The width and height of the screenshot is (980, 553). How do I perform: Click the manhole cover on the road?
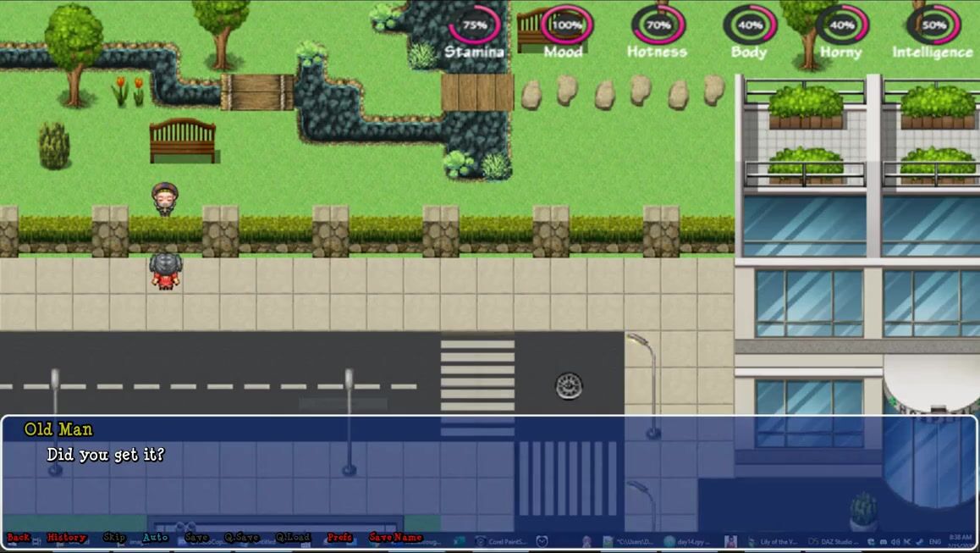coord(569,386)
